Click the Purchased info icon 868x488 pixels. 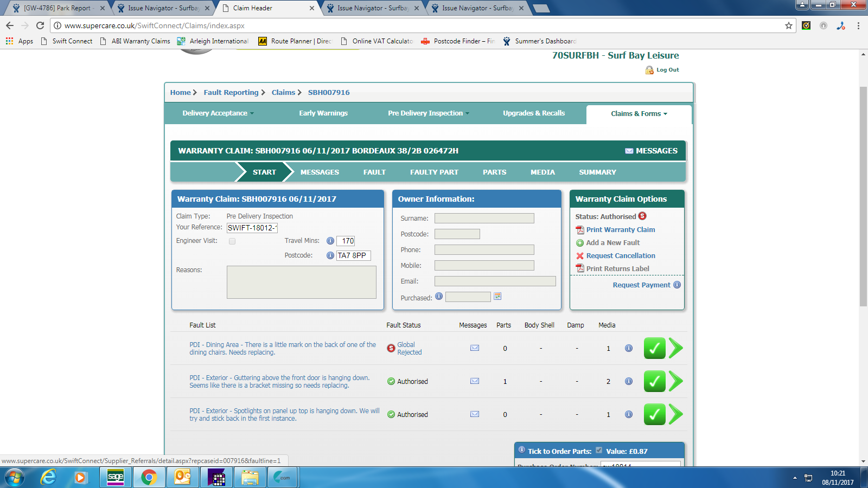point(439,296)
